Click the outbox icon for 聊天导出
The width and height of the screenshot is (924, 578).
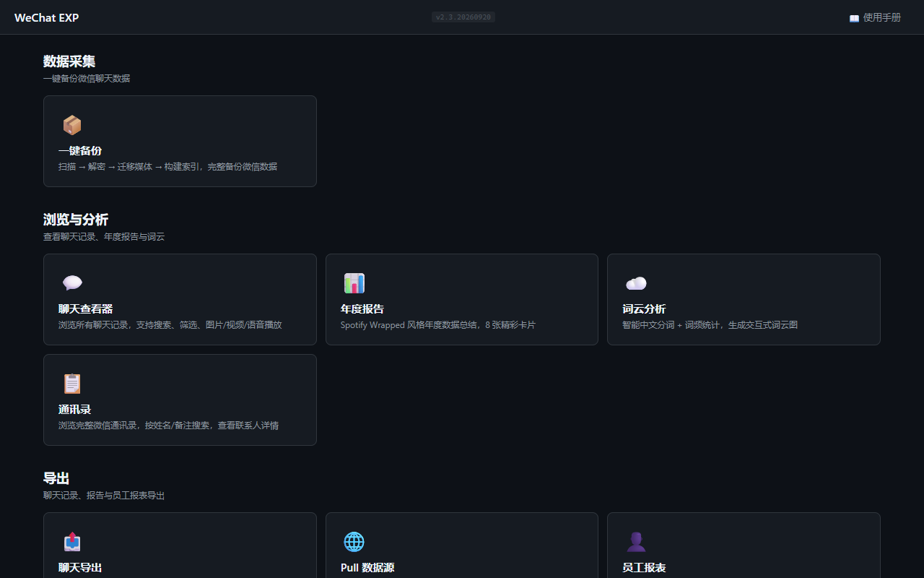72,542
